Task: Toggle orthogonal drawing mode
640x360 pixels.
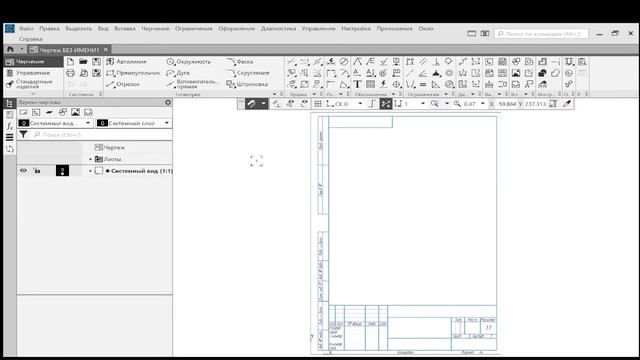Action: coord(372,104)
